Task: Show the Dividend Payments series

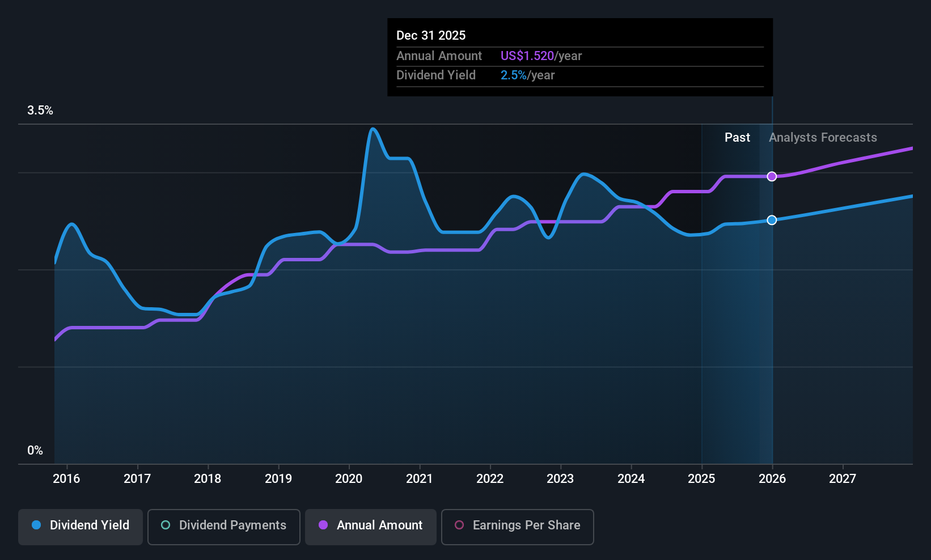Action: (223, 526)
